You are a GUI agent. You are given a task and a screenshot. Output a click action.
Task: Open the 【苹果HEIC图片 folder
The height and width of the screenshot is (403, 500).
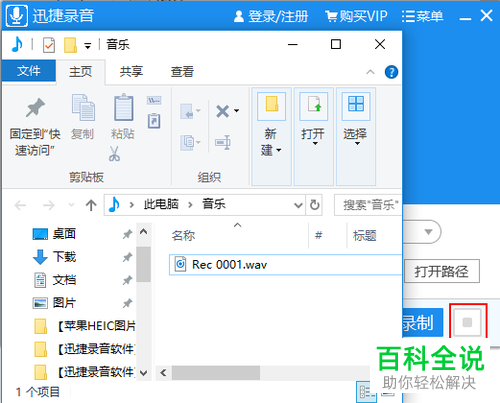[85, 326]
